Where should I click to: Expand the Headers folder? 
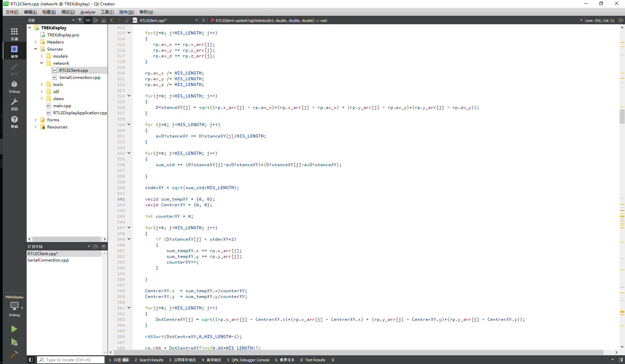(x=36, y=42)
